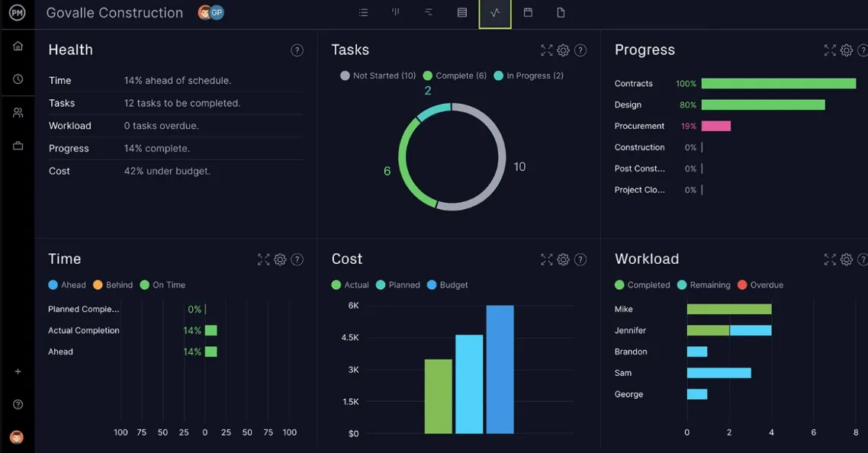Click the PM logo icon
Screen dimensions: 868x453
(x=17, y=12)
